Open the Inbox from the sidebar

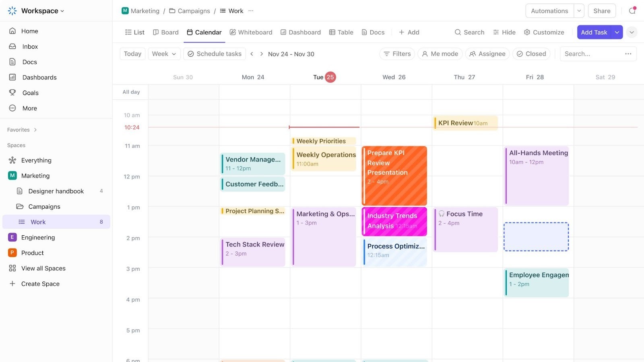click(x=29, y=46)
